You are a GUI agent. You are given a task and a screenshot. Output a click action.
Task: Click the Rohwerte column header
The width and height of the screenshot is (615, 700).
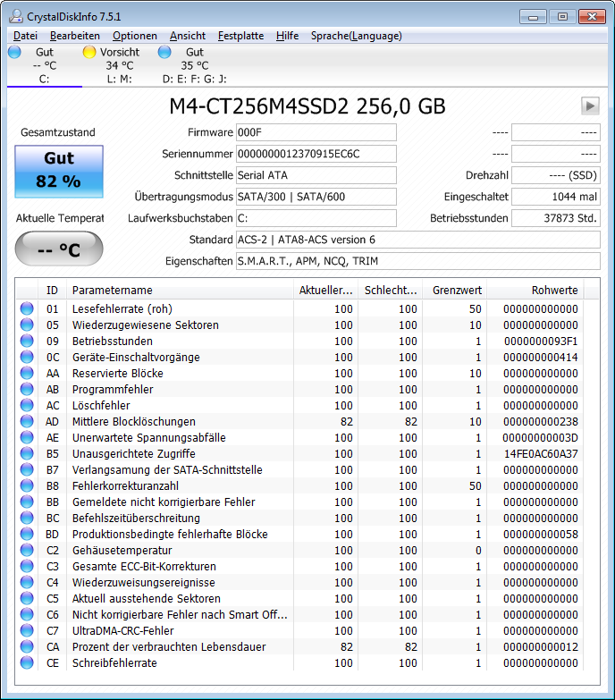tap(535, 291)
